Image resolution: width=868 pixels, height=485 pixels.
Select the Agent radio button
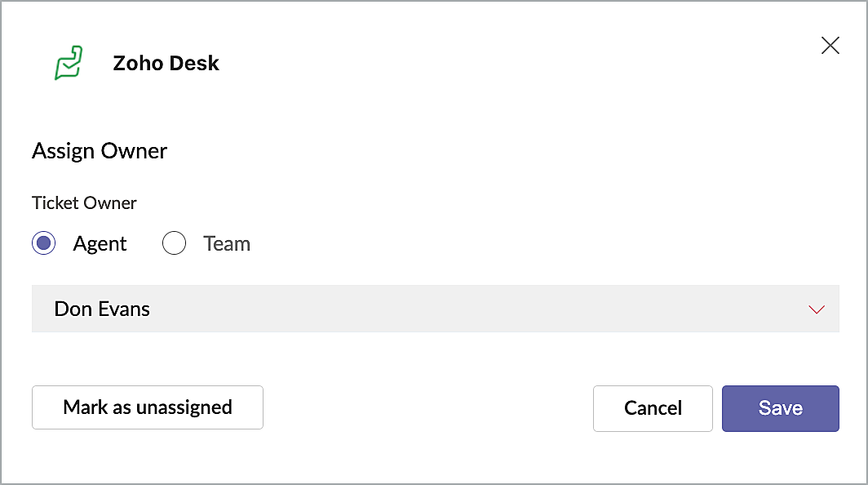tap(44, 243)
